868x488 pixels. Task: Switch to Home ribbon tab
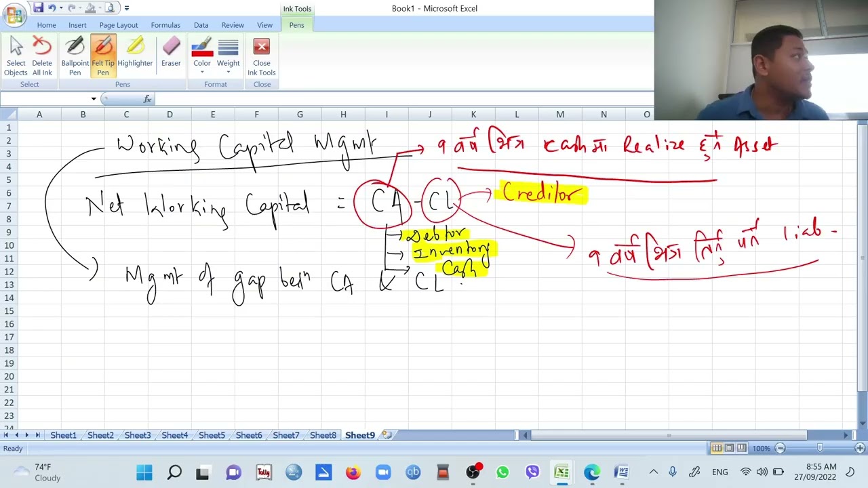coord(46,25)
